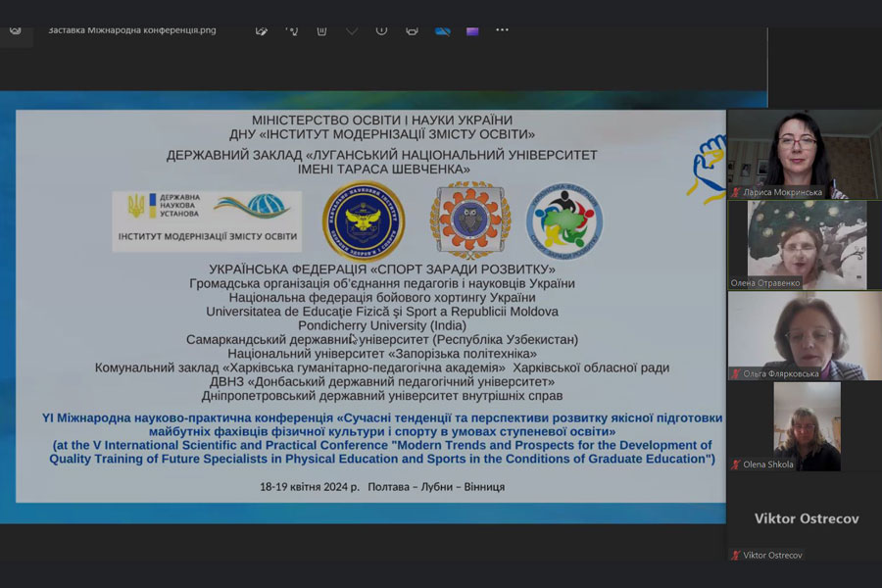The height and width of the screenshot is (588, 882).
Task: Click 'Національний університет «Запорізька політехніка»'
Action: (382, 354)
